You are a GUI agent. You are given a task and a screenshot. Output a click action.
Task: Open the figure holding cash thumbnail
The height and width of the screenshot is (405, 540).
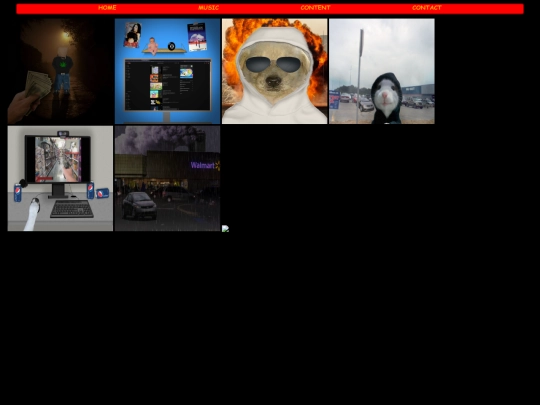point(60,71)
